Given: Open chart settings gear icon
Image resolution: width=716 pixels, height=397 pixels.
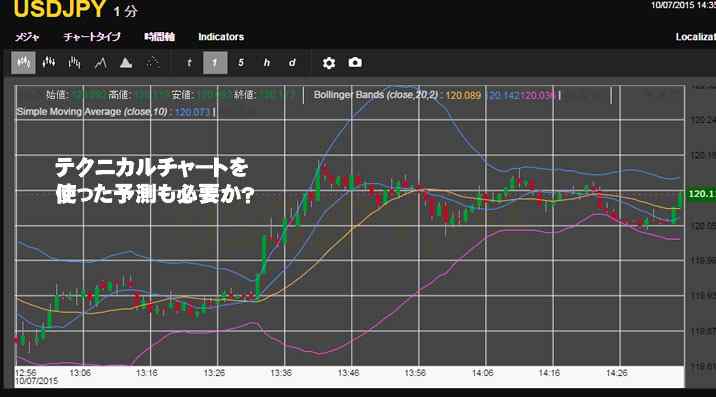Looking at the screenshot, I should point(328,63).
